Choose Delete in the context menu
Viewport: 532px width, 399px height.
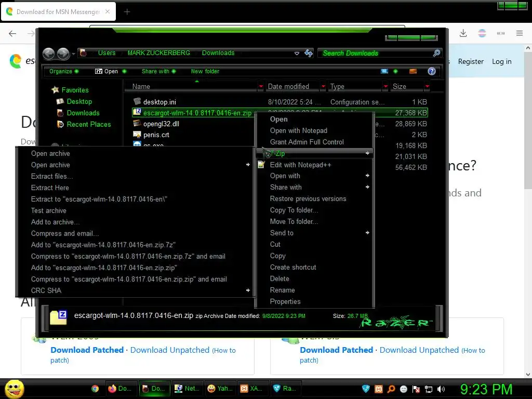pos(314,279)
